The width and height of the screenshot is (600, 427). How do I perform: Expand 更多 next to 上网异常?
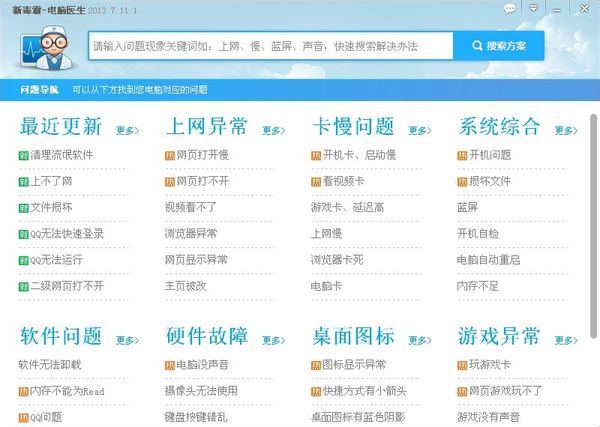coord(274,130)
